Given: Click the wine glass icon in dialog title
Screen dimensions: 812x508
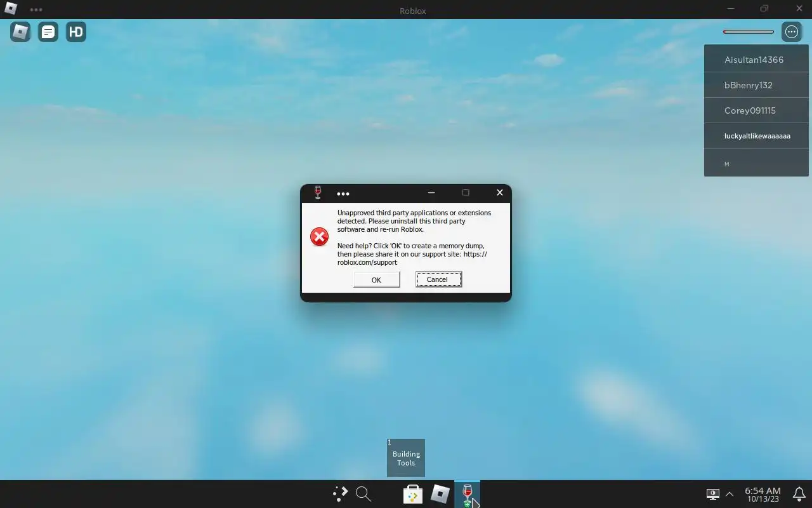Looking at the screenshot, I should coord(318,192).
